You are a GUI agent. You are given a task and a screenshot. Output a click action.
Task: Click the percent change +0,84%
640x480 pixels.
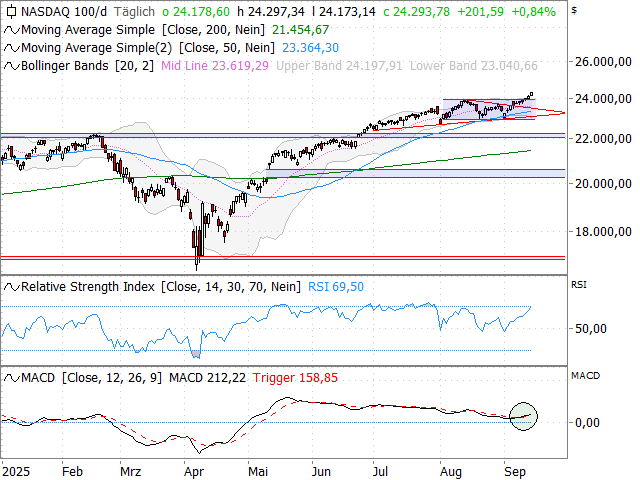tap(533, 12)
